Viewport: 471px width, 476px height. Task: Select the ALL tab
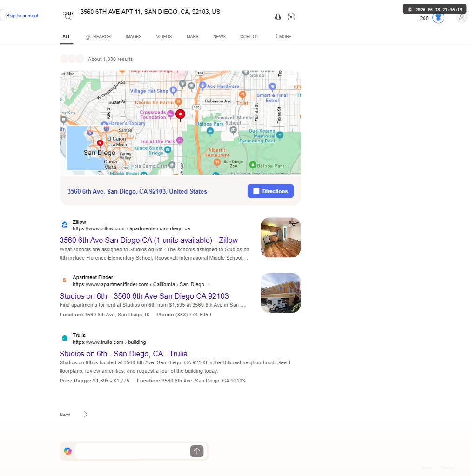point(67,36)
